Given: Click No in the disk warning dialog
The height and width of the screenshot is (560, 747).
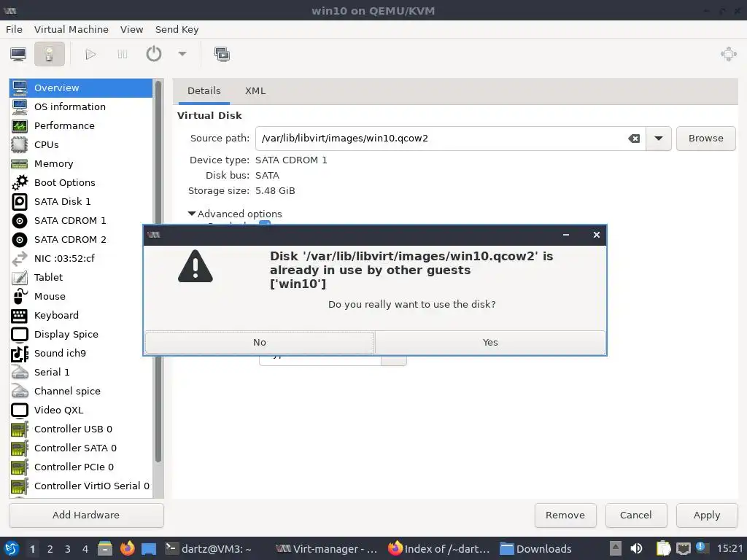Looking at the screenshot, I should point(259,343).
